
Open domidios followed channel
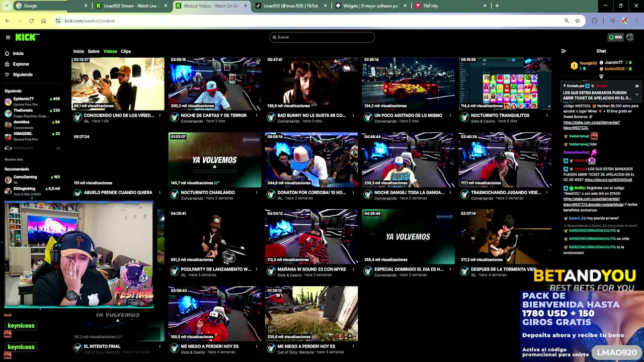point(31,125)
